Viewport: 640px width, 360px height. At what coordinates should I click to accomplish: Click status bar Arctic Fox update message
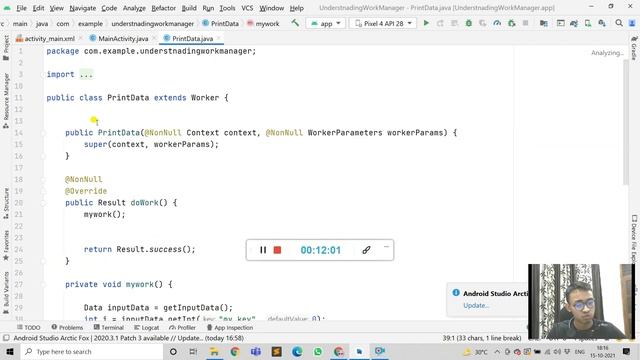(x=129, y=338)
